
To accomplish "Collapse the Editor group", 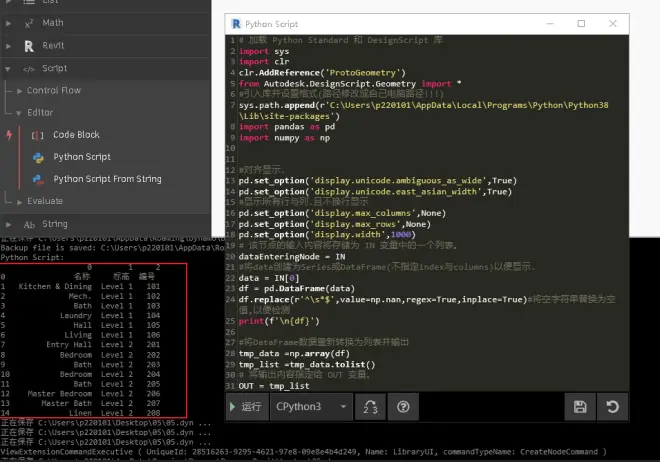I will [19, 113].
